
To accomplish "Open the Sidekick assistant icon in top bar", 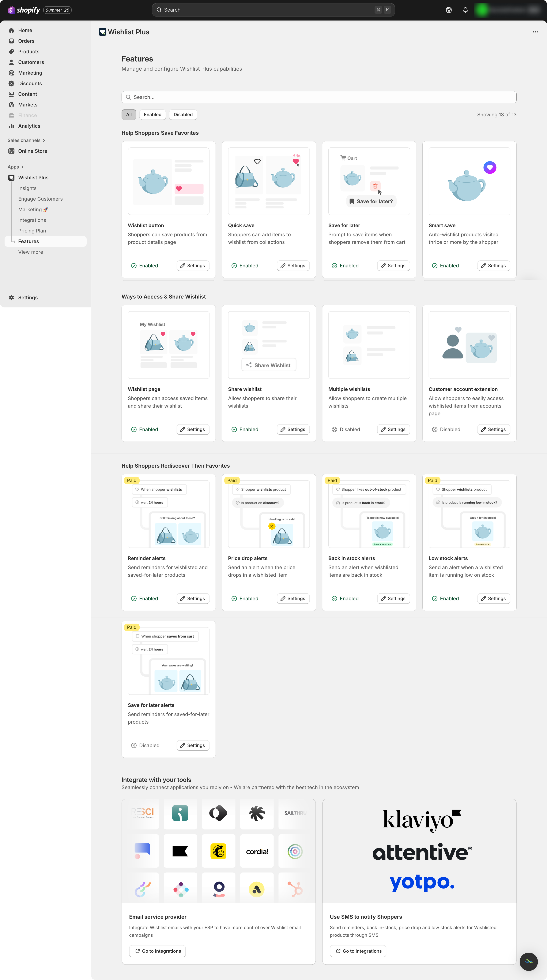I will pyautogui.click(x=448, y=10).
